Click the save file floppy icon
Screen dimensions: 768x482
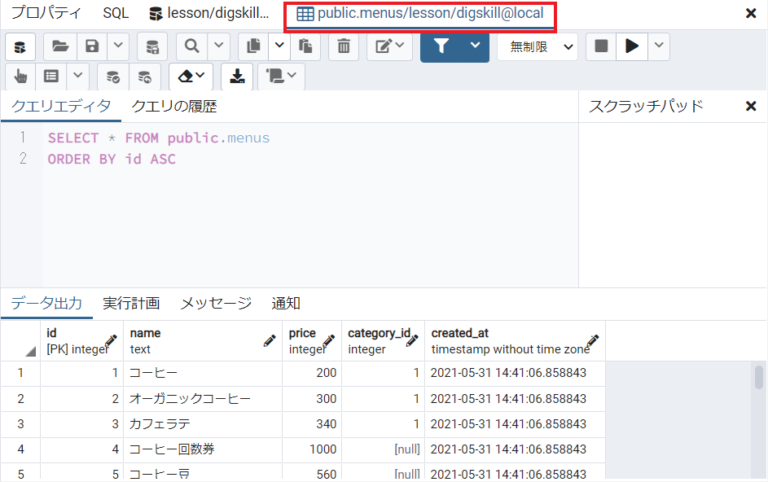coord(92,46)
